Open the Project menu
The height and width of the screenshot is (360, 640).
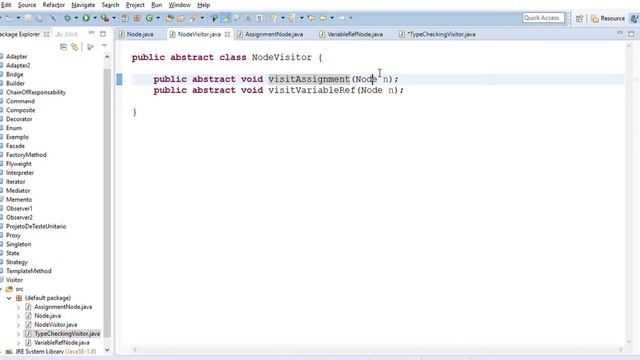pos(135,5)
